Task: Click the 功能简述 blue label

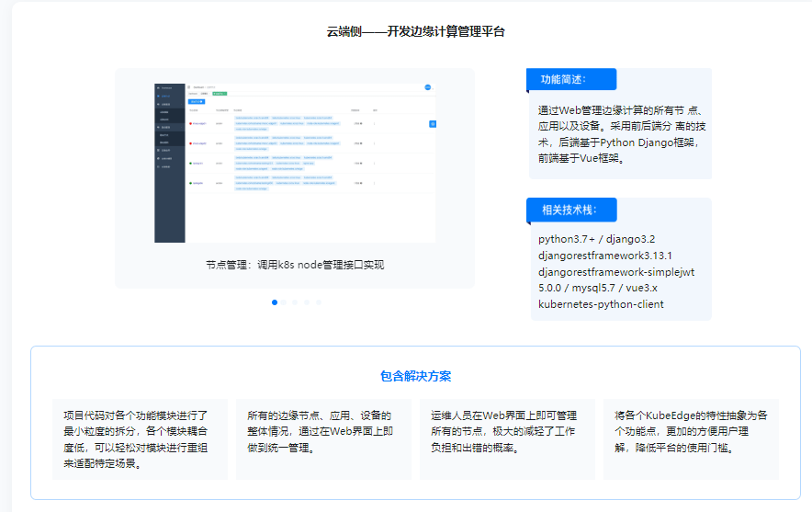Action: point(571,79)
